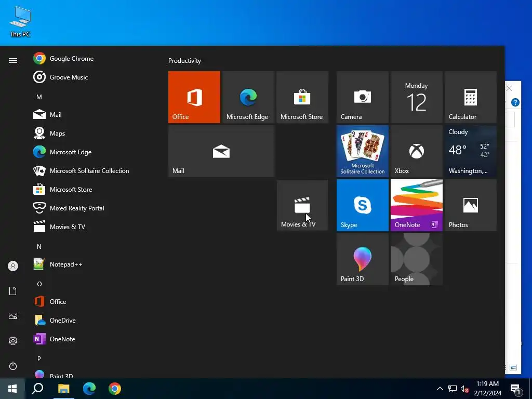
Task: Open the Cloudy weather tile for Washington
Action: click(471, 151)
